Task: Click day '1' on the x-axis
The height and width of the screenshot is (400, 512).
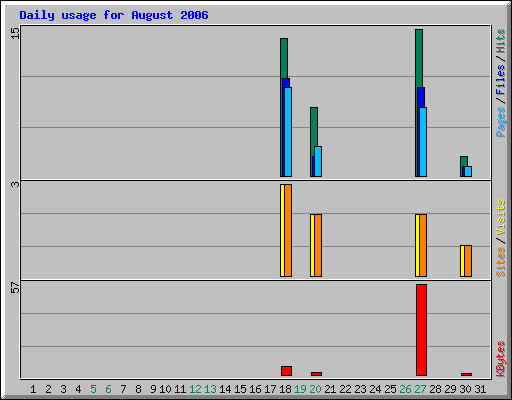Action: [33, 389]
